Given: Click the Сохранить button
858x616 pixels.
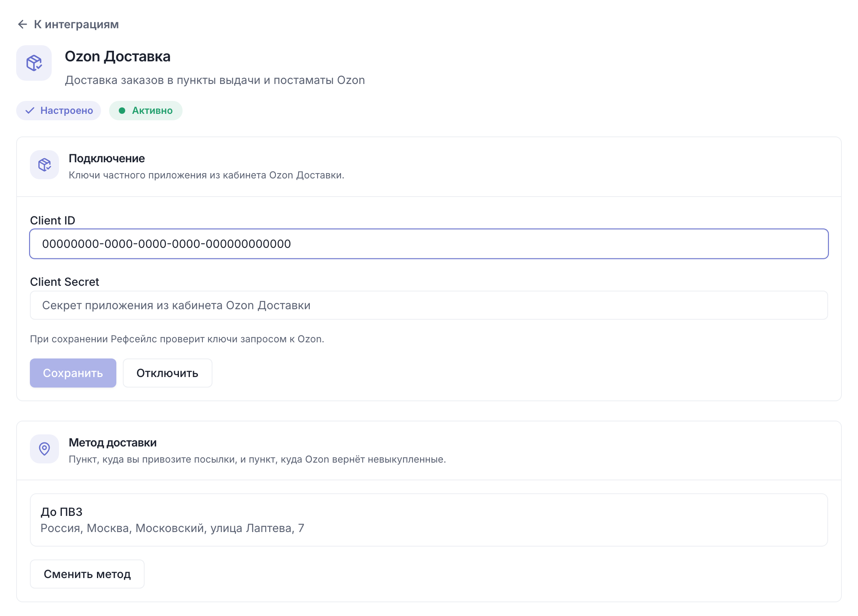Looking at the screenshot, I should pyautogui.click(x=73, y=373).
